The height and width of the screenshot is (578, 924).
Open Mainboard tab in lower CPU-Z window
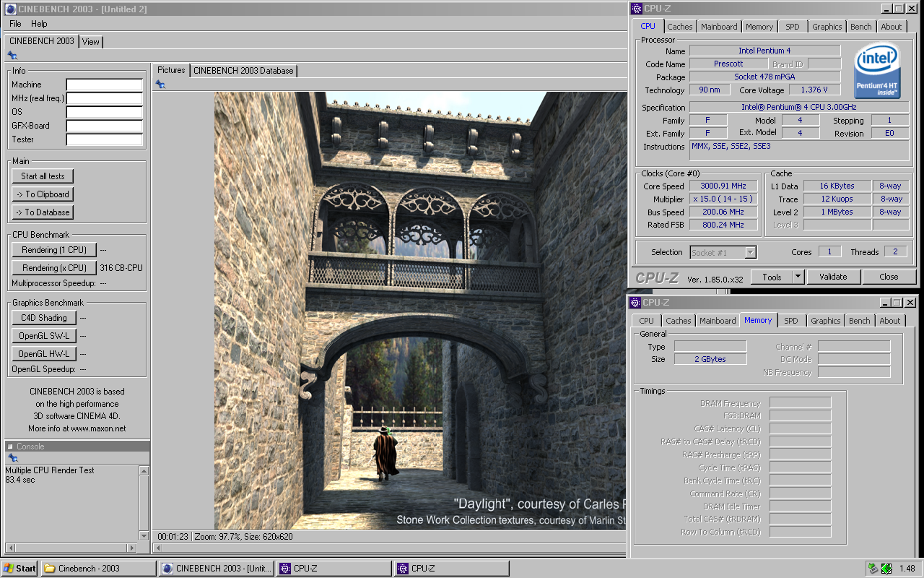point(718,321)
